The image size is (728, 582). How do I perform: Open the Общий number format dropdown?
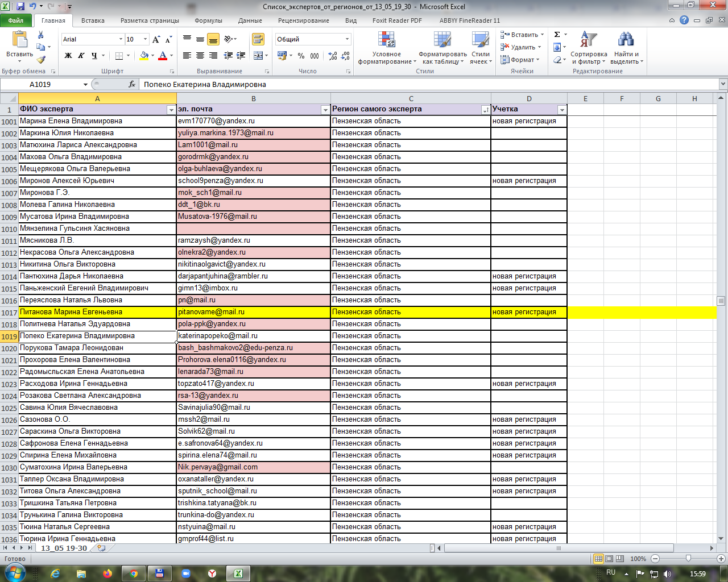pos(347,39)
